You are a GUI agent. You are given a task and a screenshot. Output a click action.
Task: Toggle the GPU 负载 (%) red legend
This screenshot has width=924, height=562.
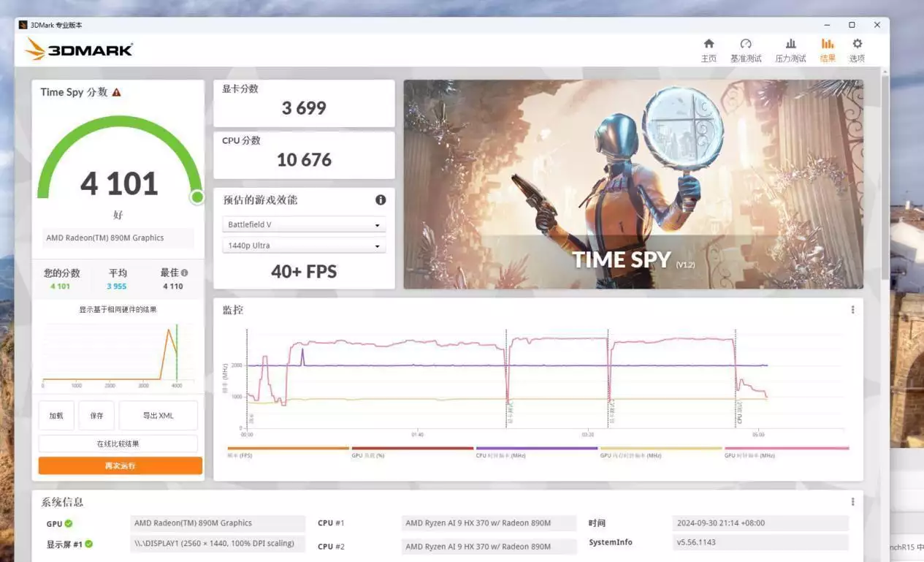413,452
